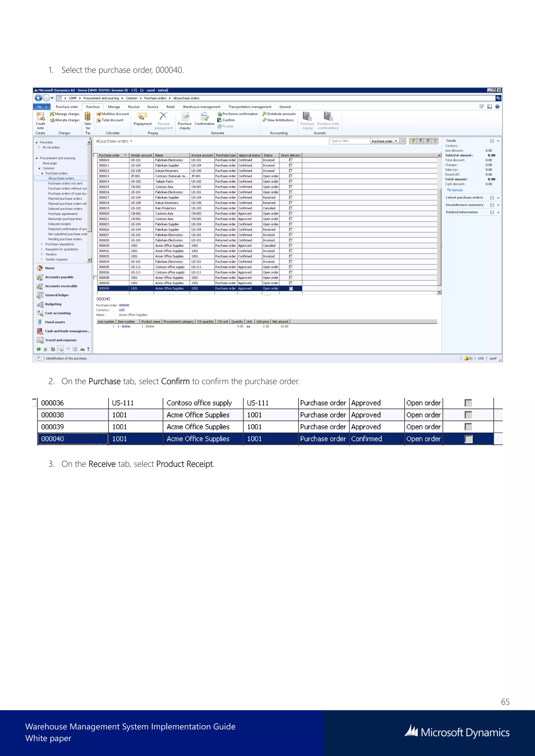Expand the Vendors tree node
Screen dimensions: 535x756
[x=42, y=255]
